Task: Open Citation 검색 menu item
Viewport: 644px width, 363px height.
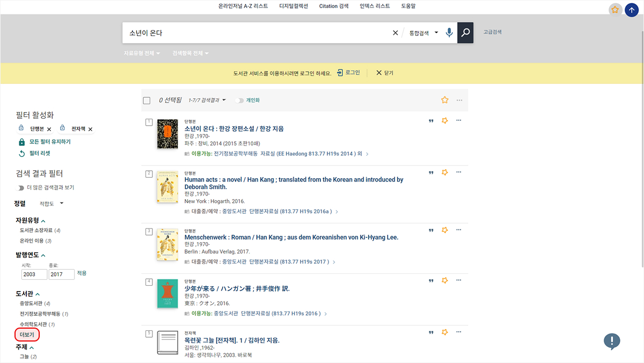Action: click(x=334, y=6)
